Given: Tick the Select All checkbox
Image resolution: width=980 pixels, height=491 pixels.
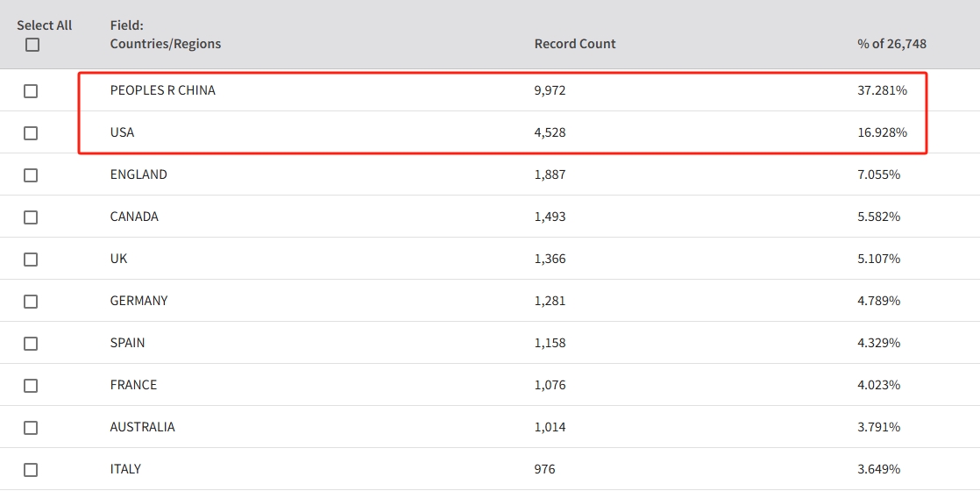Looking at the screenshot, I should [x=32, y=45].
